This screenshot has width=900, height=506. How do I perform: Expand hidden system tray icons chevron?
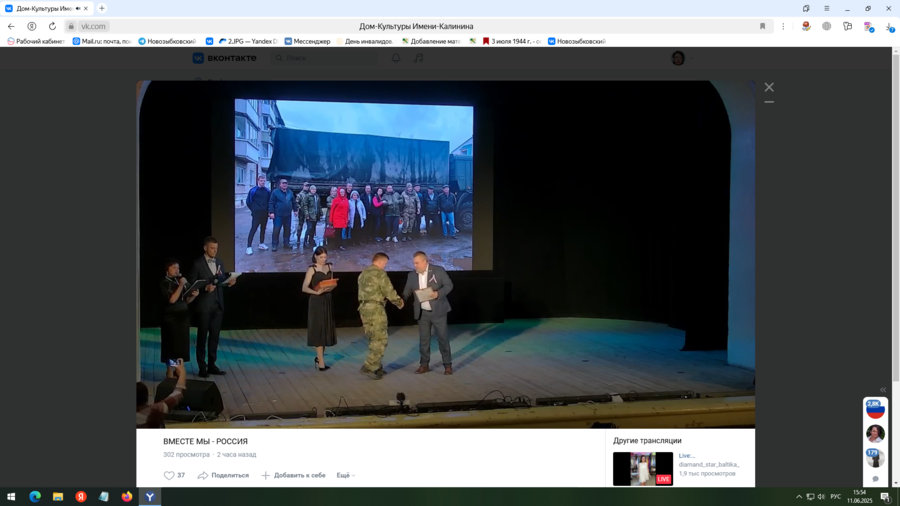(x=799, y=497)
